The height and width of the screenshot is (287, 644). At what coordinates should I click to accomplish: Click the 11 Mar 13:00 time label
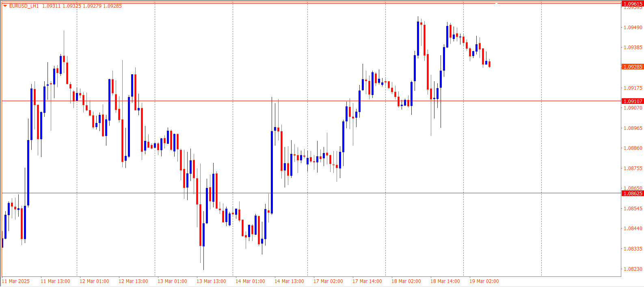[55, 281]
